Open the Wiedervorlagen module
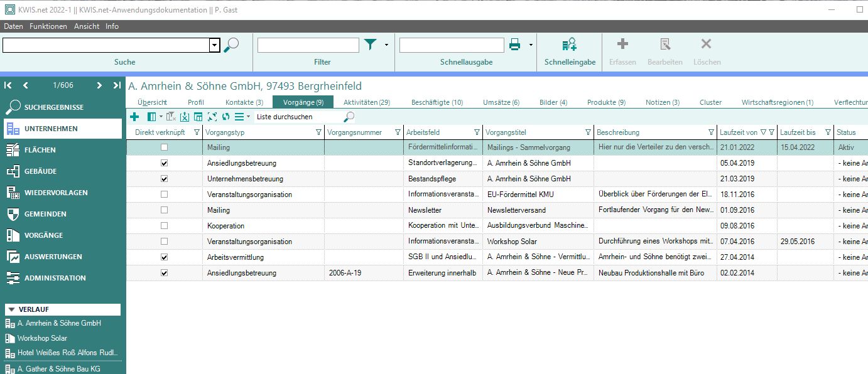868x374 pixels. pyautogui.click(x=63, y=193)
